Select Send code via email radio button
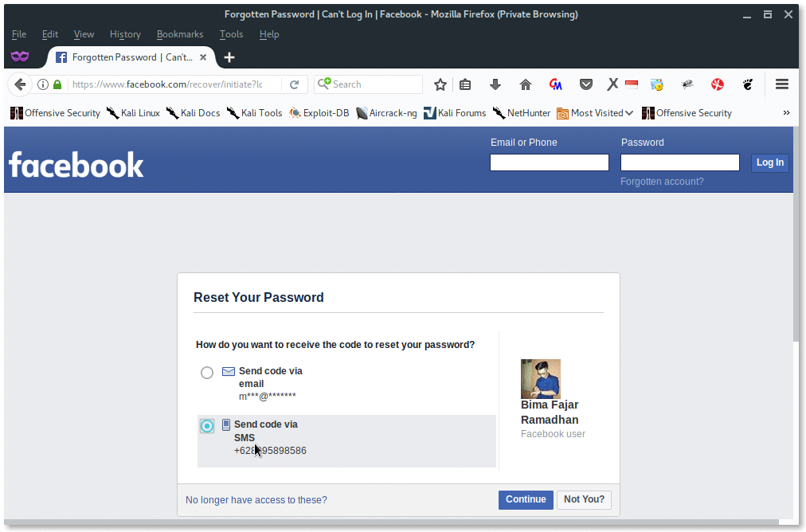806x532 pixels. point(207,373)
